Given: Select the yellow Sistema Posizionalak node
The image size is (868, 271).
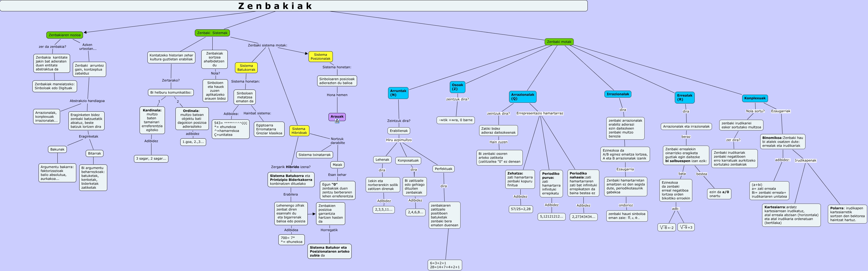Looking at the screenshot, I should [320, 57].
